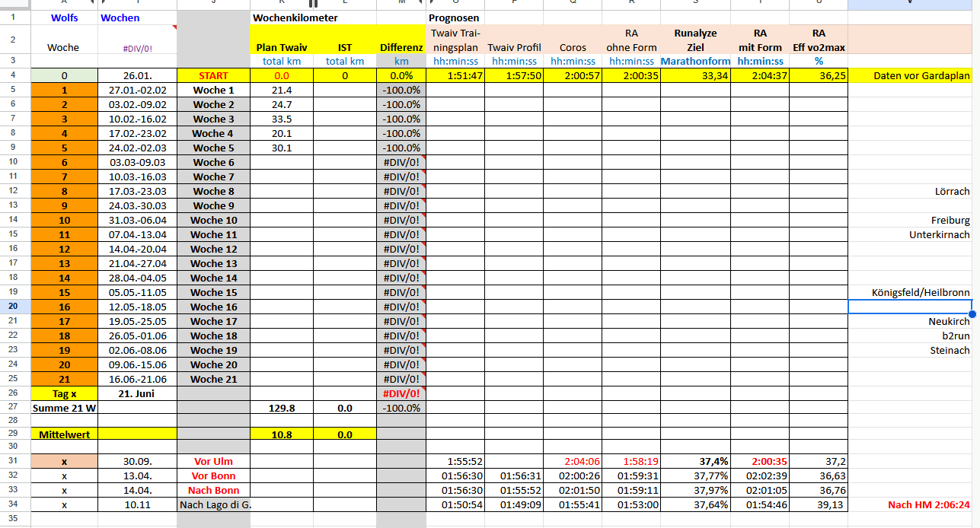980x528 pixels.
Task: Select the 'Twaiv Profil' header cell
Action: (x=514, y=40)
